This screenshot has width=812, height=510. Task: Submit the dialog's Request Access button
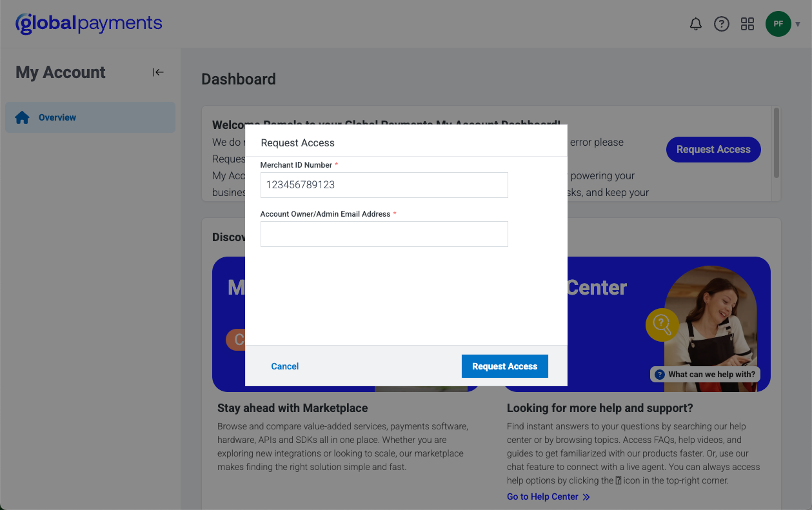[504, 366]
